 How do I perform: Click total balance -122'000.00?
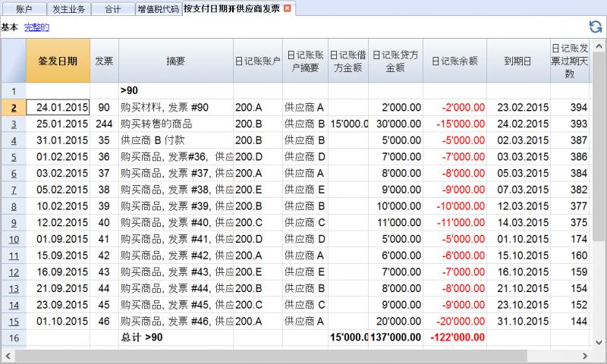[x=454, y=337]
